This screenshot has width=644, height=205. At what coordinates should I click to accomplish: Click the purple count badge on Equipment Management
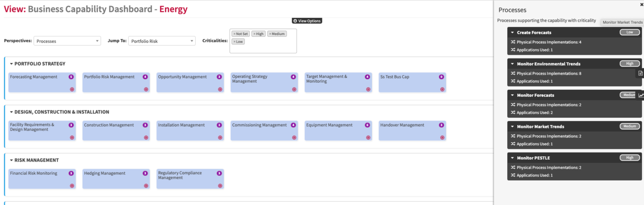click(x=367, y=125)
